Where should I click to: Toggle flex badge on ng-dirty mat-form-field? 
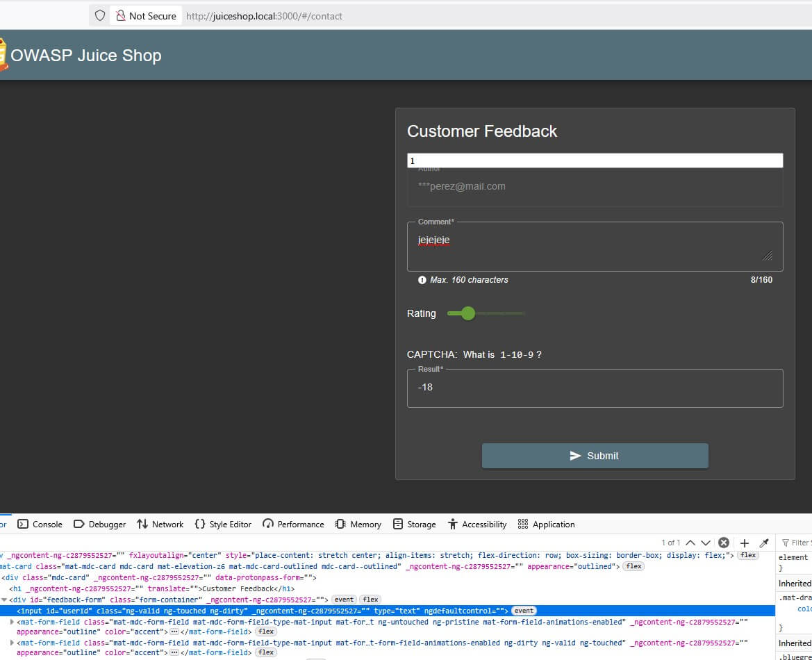coord(265,652)
